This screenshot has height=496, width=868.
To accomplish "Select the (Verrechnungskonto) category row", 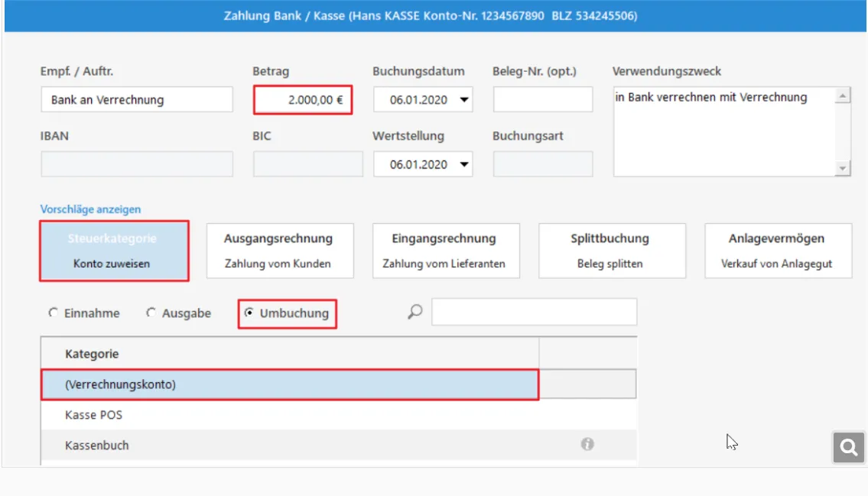I will tap(289, 384).
